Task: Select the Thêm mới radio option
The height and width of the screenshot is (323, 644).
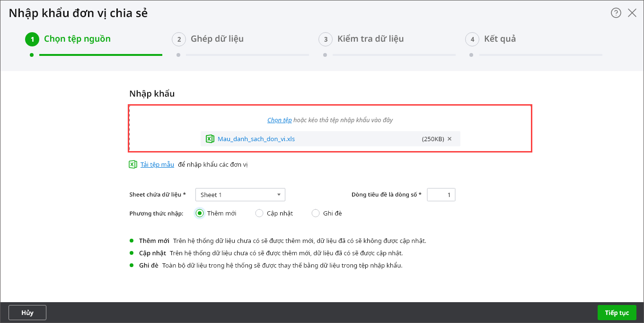Action: [200, 213]
